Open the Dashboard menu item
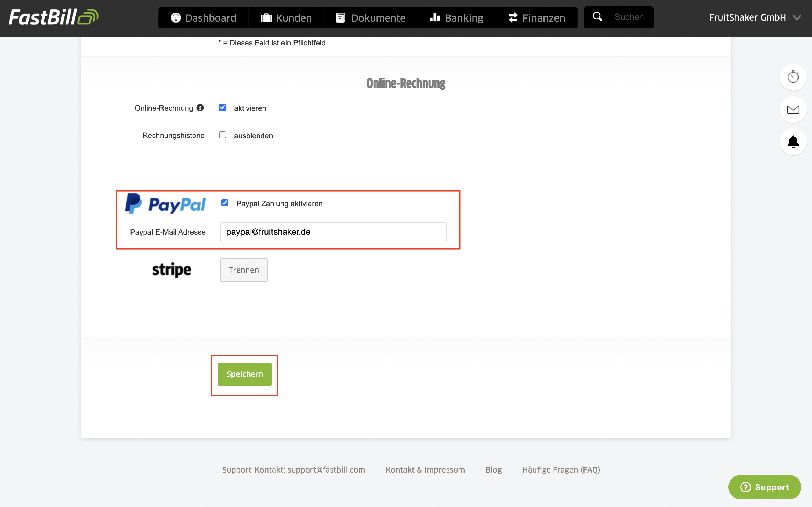The width and height of the screenshot is (812, 507). click(x=204, y=18)
